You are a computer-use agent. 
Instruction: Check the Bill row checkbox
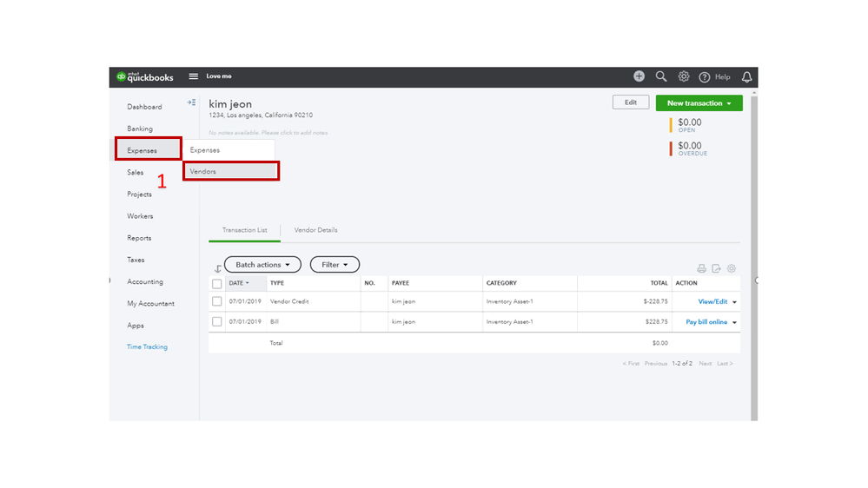click(217, 321)
